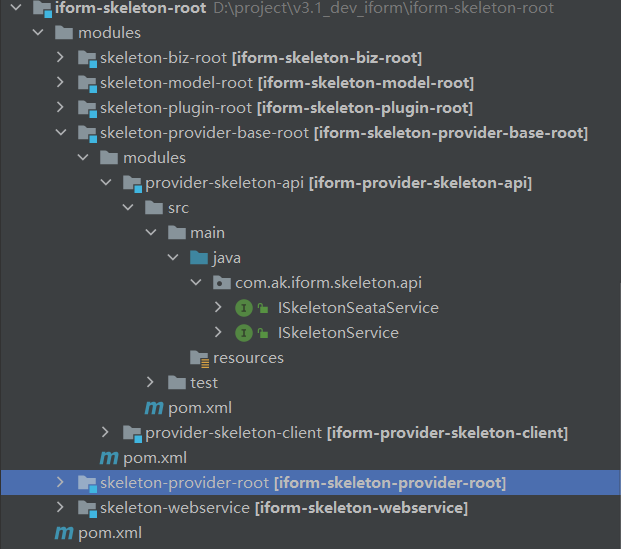Select the highlighted skeleton-provider-root module
Viewport: 621px width, 549px height.
[x=185, y=483]
